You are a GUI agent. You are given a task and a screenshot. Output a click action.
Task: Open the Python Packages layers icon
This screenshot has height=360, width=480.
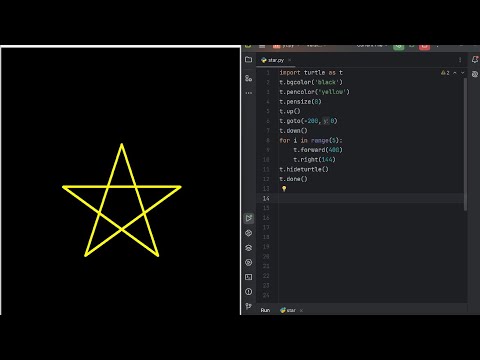coord(248,248)
